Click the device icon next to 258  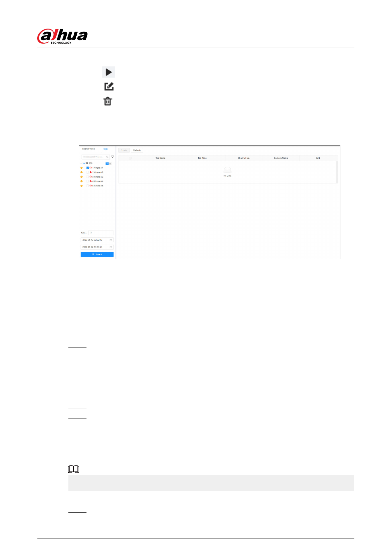(x=87, y=163)
